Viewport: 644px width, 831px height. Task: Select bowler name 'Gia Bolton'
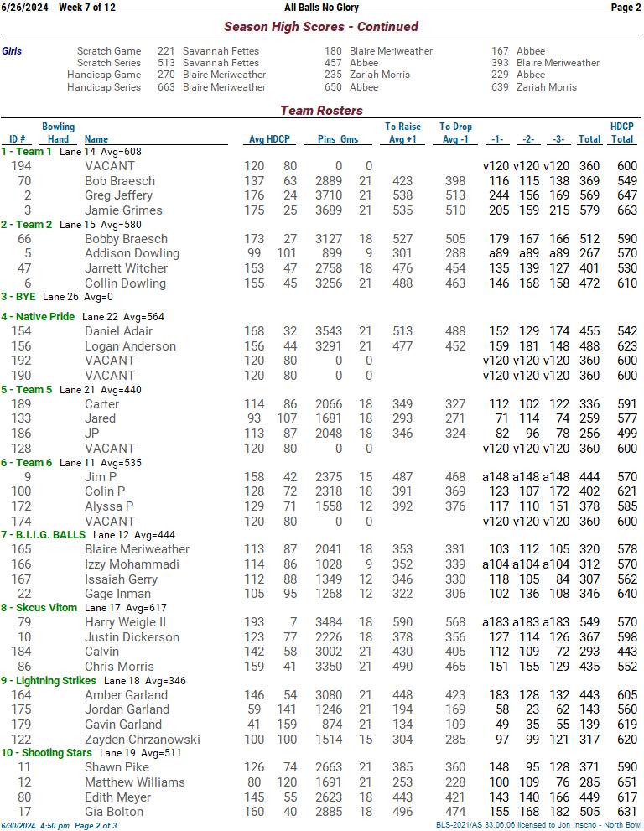pyautogui.click(x=114, y=812)
